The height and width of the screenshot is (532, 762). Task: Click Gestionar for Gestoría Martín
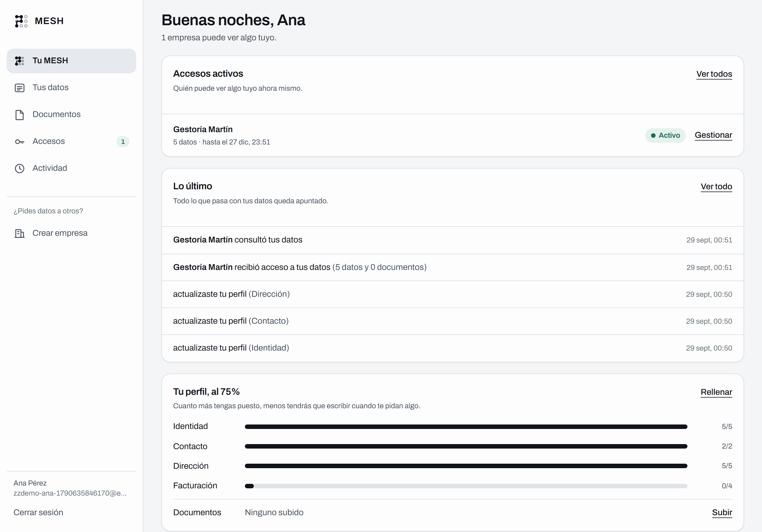point(713,135)
